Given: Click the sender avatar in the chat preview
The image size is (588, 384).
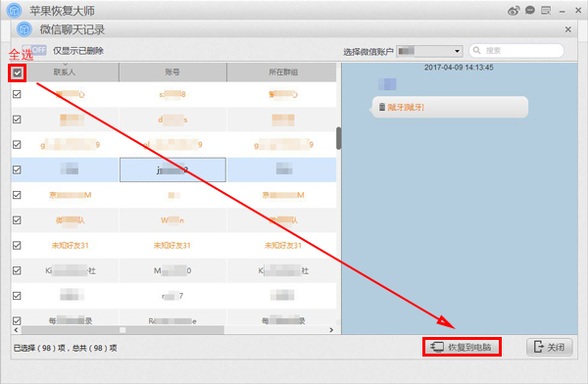Looking at the screenshot, I should 387,84.
